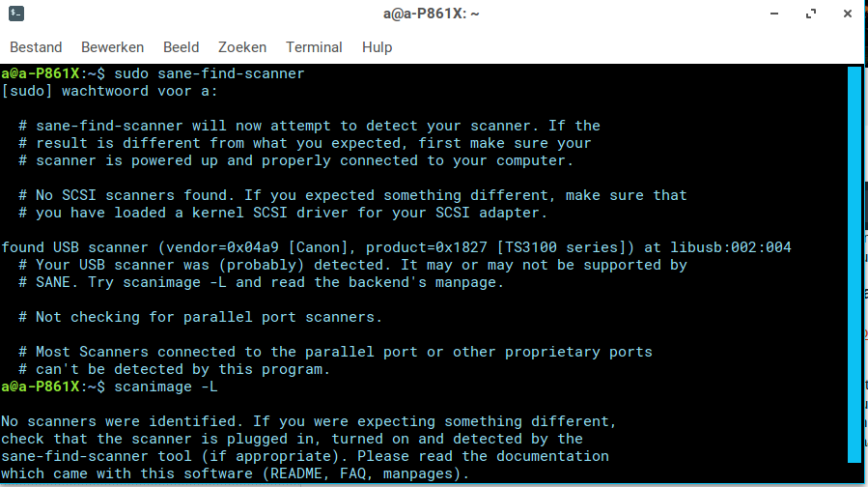
Task: Click 'Not checking for parallel port scanners' line
Action: pyautogui.click(x=201, y=317)
